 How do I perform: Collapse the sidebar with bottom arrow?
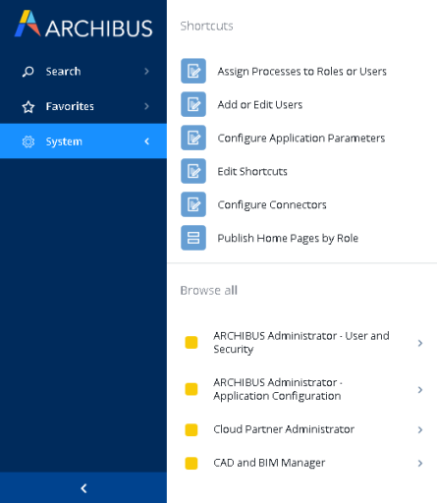(x=83, y=488)
